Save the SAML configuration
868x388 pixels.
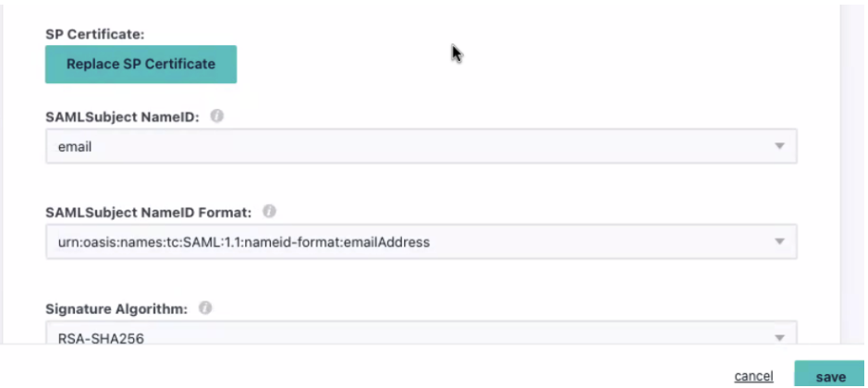tap(829, 374)
